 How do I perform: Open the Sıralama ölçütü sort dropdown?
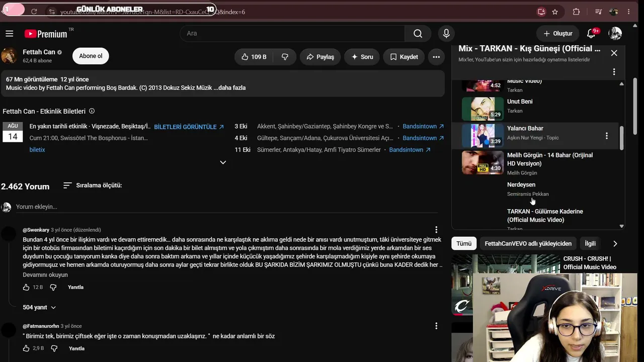click(93, 186)
